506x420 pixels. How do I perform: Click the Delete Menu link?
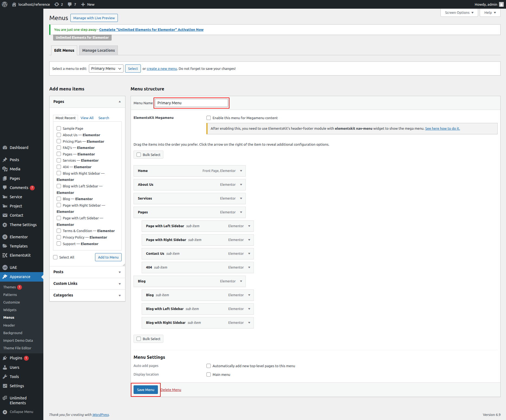pyautogui.click(x=171, y=390)
